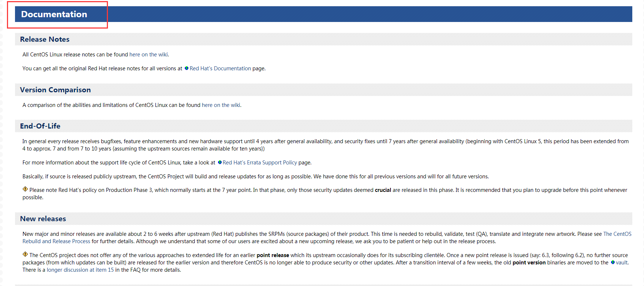The image size is (644, 286).
Task: Click the New releases section heading
Action: 43,219
